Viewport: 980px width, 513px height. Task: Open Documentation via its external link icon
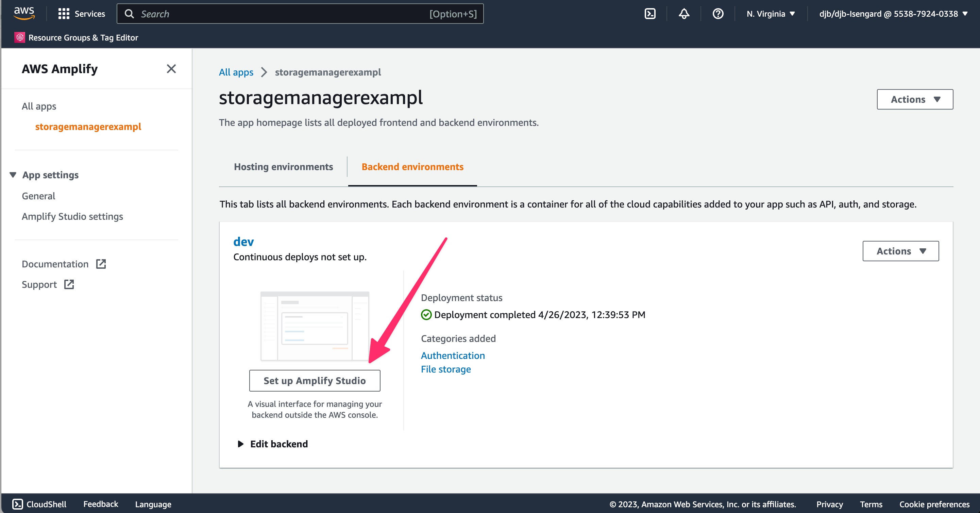(101, 264)
